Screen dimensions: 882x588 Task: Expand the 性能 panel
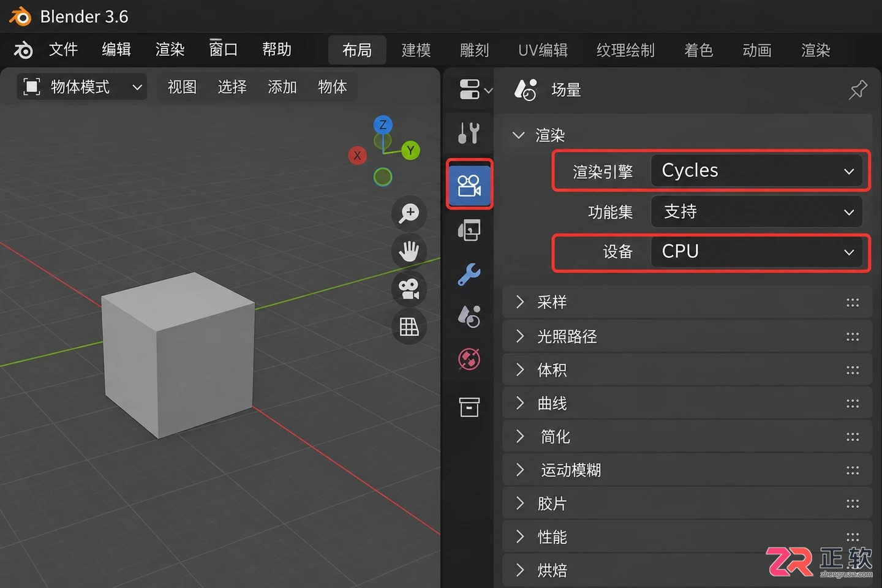pos(687,537)
